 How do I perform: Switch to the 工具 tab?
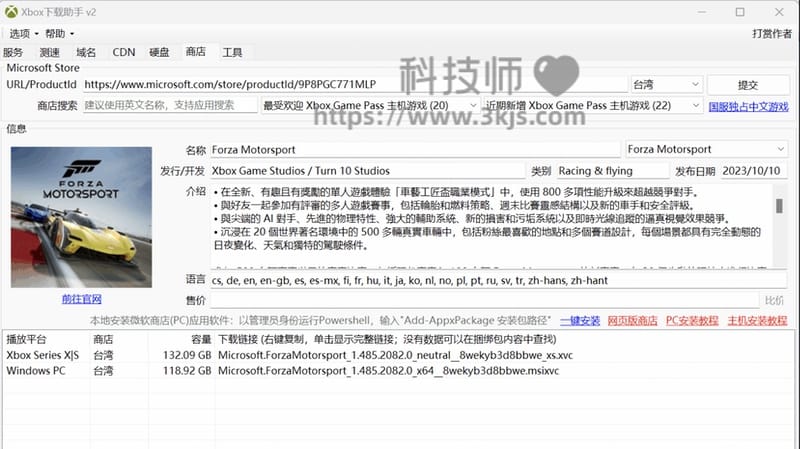[232, 52]
